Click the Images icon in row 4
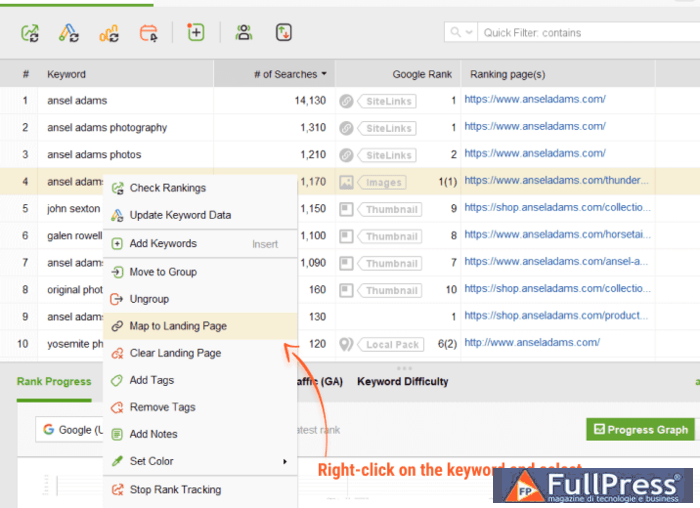The image size is (700, 508). (346, 182)
